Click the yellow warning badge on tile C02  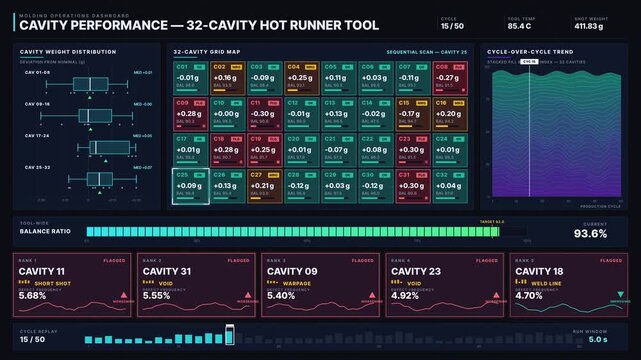tap(236, 67)
